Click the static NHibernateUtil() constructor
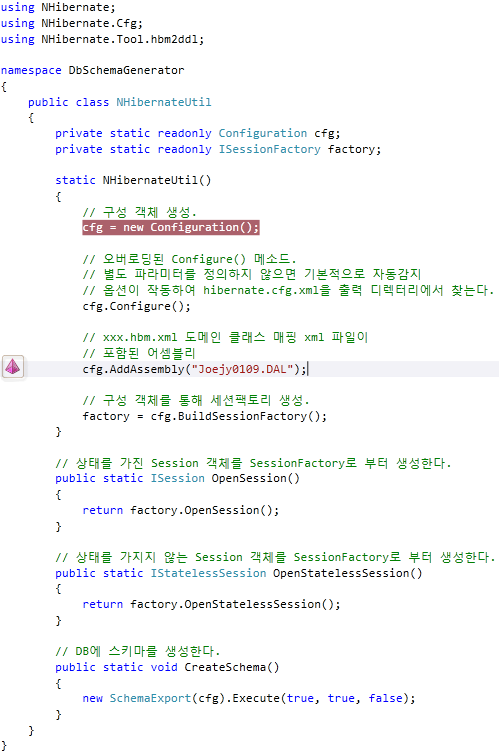This screenshot has width=499, height=755. pyautogui.click(x=133, y=180)
